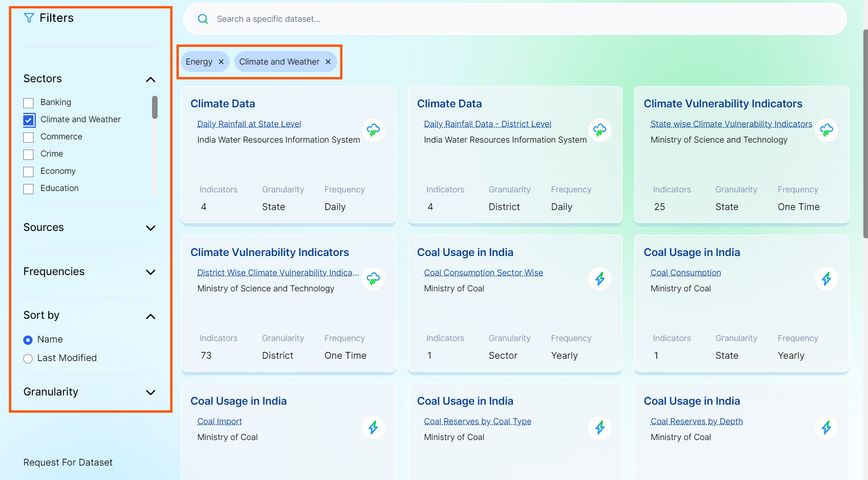Click rain cloud icon on State wise Climate Vulnerability card
The height and width of the screenshot is (480, 868).
click(826, 130)
